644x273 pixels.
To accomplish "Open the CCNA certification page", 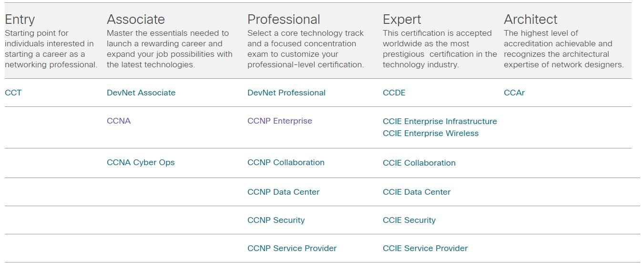I will pos(119,121).
